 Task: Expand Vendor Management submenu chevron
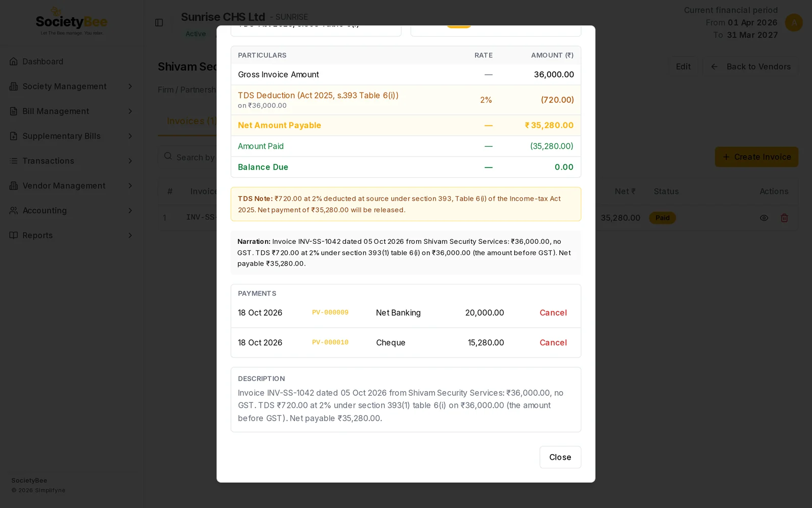(130, 186)
